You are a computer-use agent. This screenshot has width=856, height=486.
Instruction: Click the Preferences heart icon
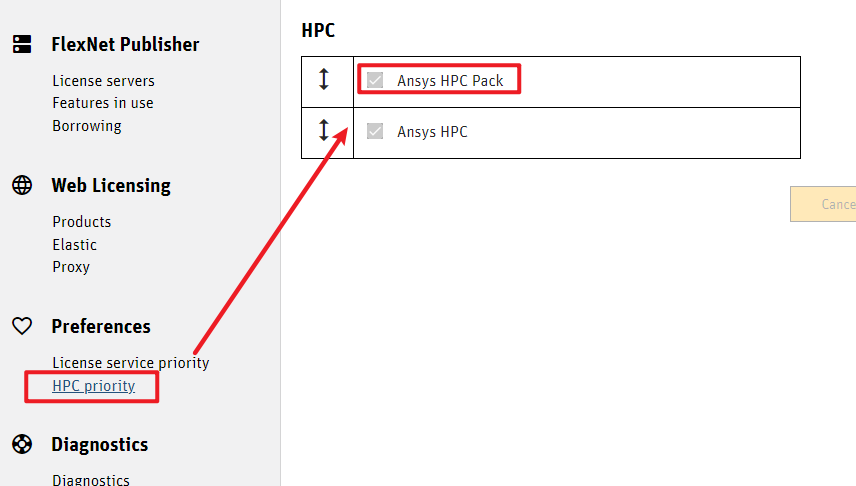[22, 326]
